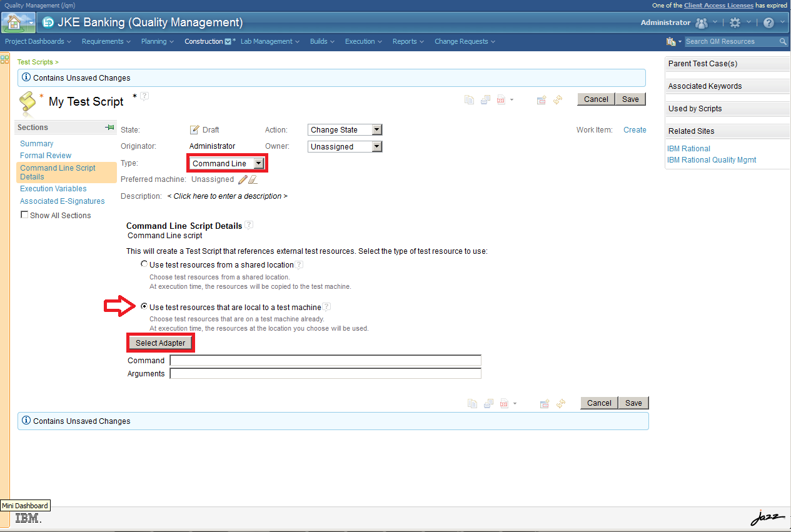Click the Select Adapter button
Image resolution: width=791 pixels, height=532 pixels.
point(161,343)
